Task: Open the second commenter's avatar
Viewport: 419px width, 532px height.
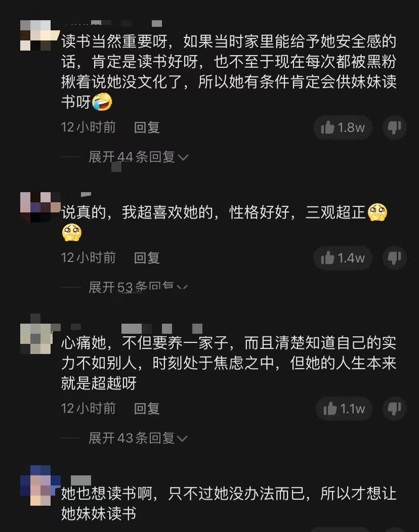Action: click(x=35, y=207)
